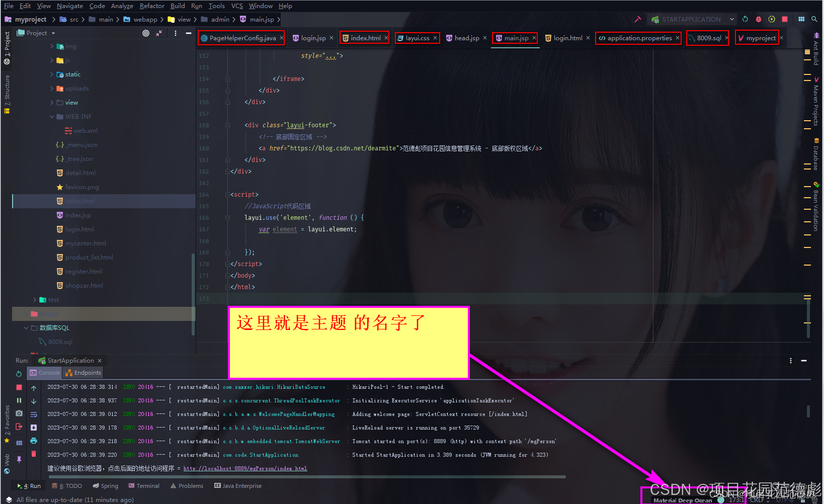824x504 pixels.
Task: Pause console output with the pause icon
Action: coord(19,400)
